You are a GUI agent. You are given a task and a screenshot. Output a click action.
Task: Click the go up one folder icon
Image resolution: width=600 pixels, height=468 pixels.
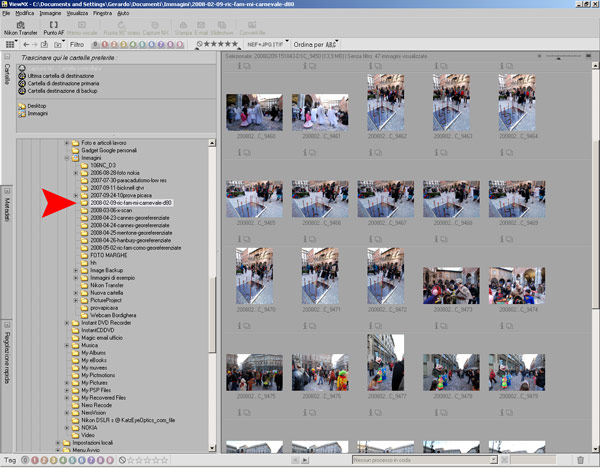44,44
